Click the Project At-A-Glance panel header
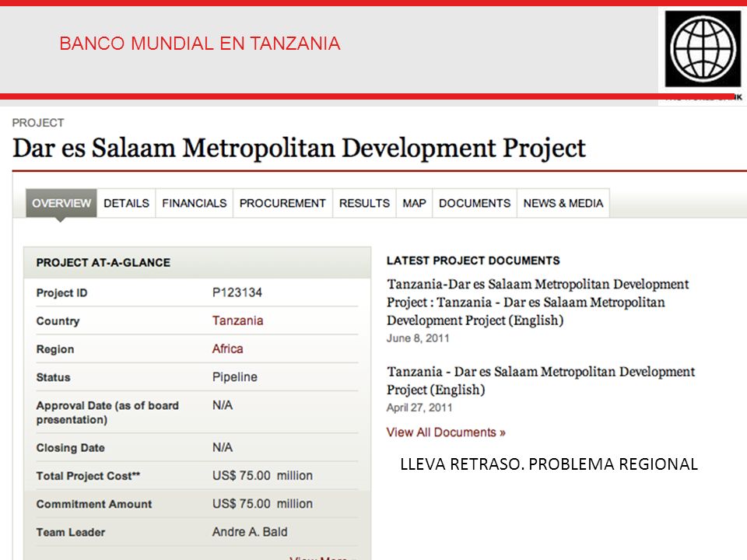This screenshot has width=747, height=560. (197, 262)
